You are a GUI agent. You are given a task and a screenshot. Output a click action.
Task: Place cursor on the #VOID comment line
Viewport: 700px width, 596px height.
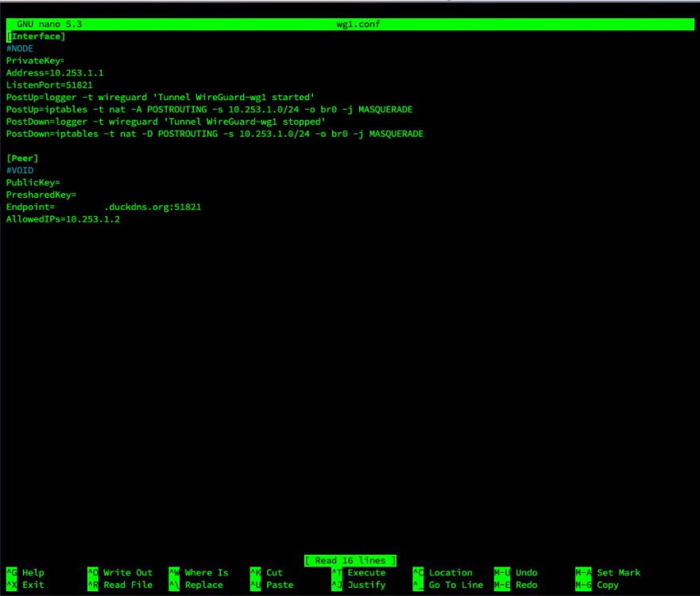point(20,170)
